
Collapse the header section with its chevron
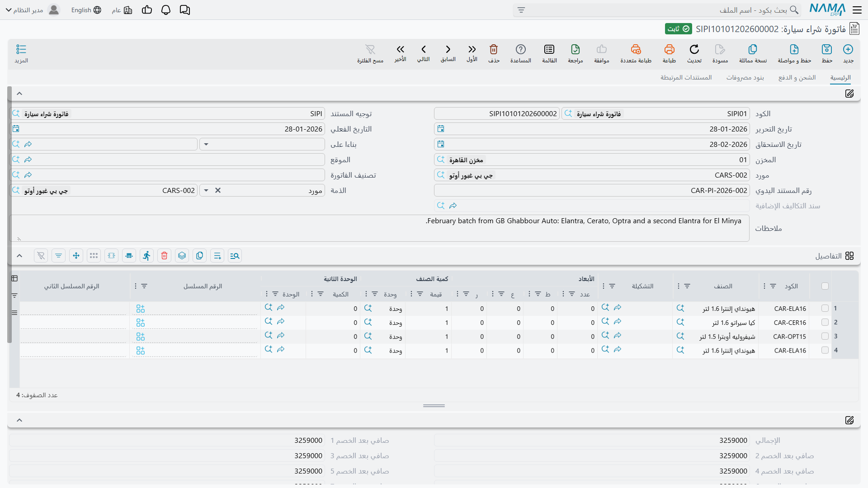(19, 94)
